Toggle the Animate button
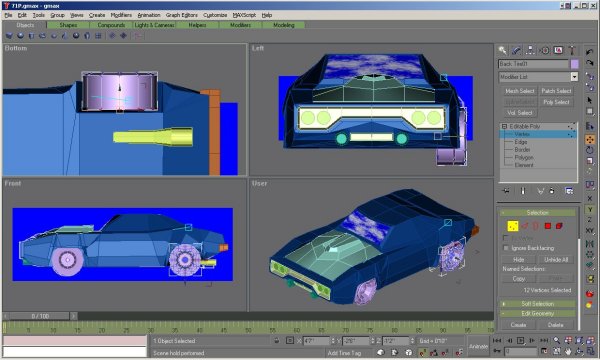This screenshot has width=600, height=360. (x=478, y=346)
